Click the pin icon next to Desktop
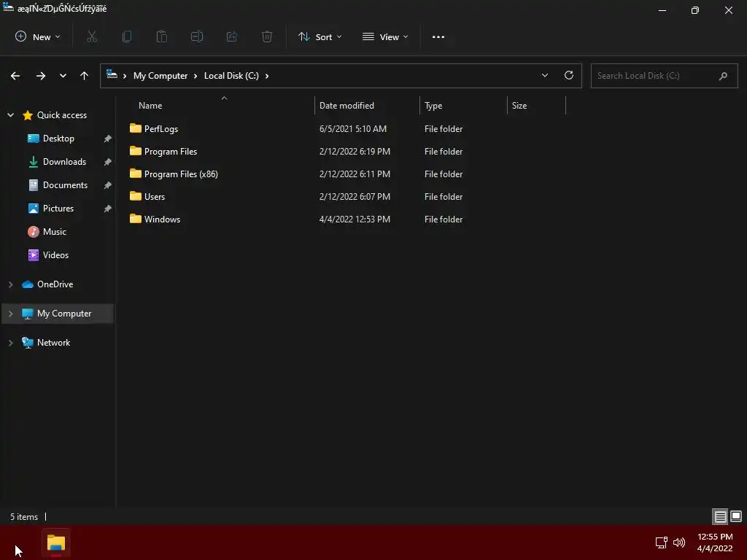Image resolution: width=747 pixels, height=560 pixels. [108, 139]
